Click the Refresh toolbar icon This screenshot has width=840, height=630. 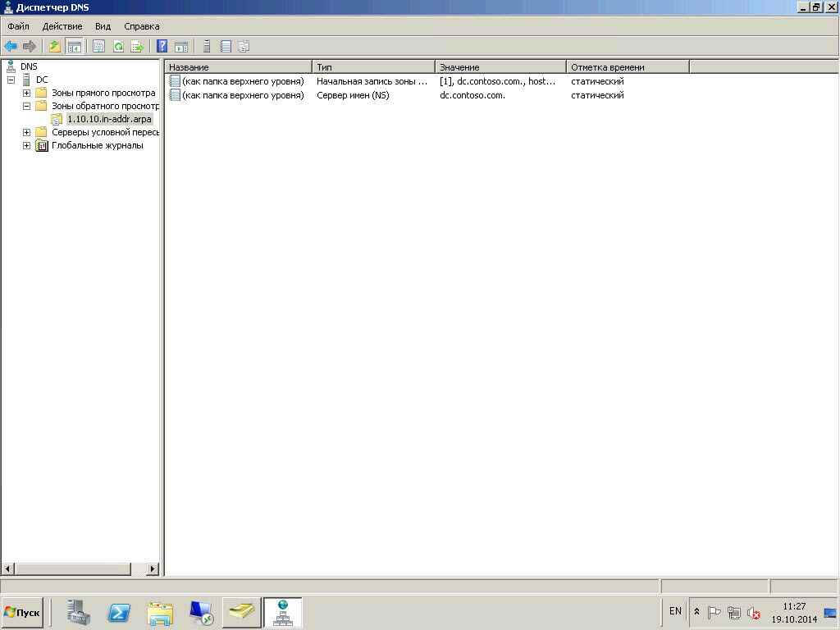coord(118,47)
